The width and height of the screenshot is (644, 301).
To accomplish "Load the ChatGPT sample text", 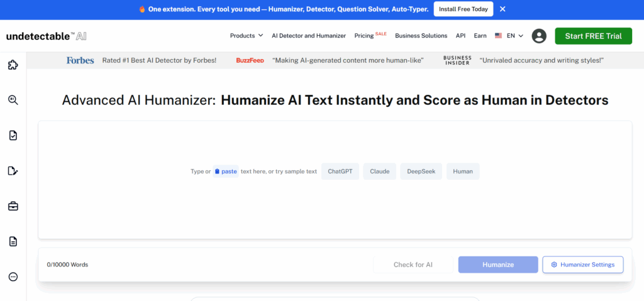I will coord(340,172).
